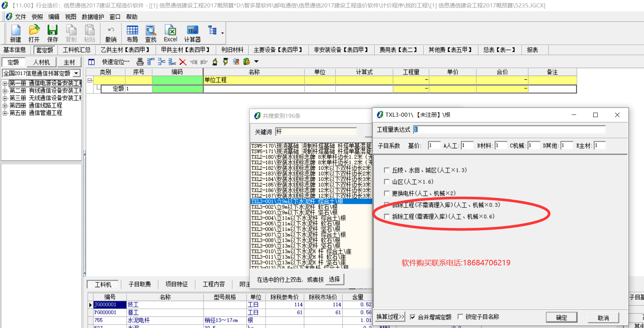Open a project with the 打开 icon
This screenshot has height=328, width=644.
(34, 33)
